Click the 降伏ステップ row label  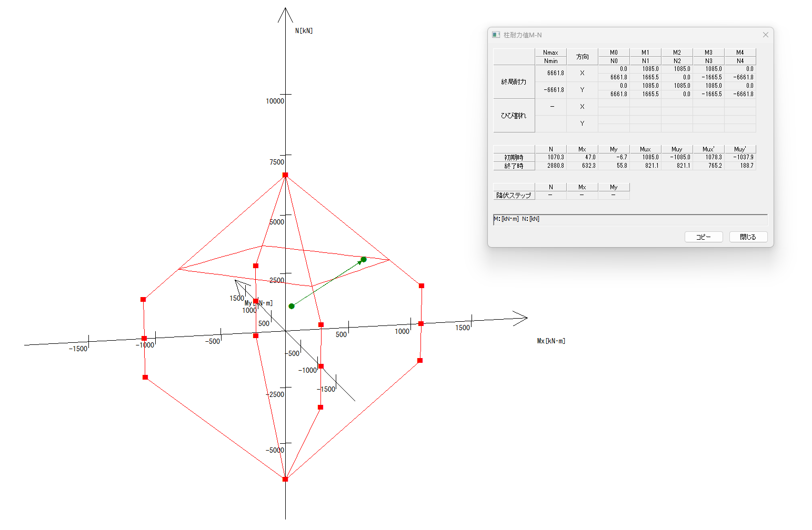(514, 195)
